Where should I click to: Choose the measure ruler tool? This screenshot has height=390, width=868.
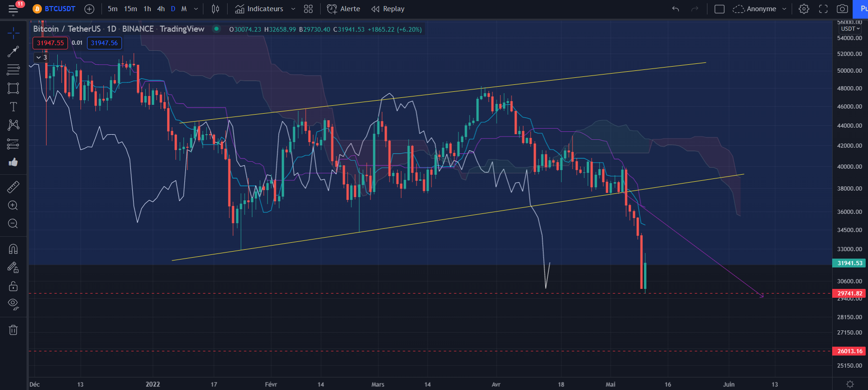coord(13,187)
